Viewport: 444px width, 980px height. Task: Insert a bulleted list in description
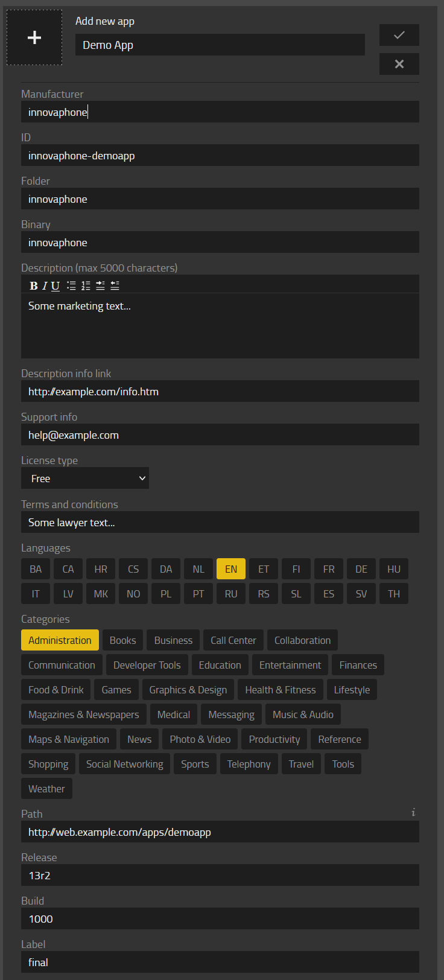point(71,286)
